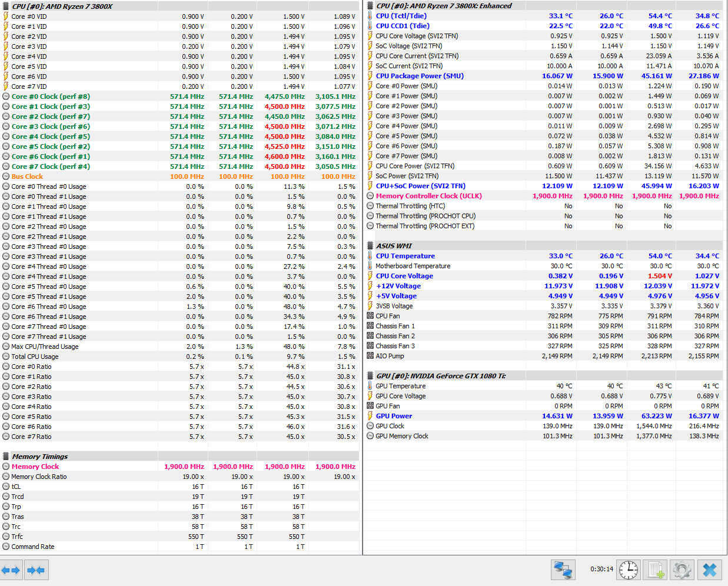Click the thermometer icon of GPU Temperature
Screen dimensions: 728x586
click(370, 386)
